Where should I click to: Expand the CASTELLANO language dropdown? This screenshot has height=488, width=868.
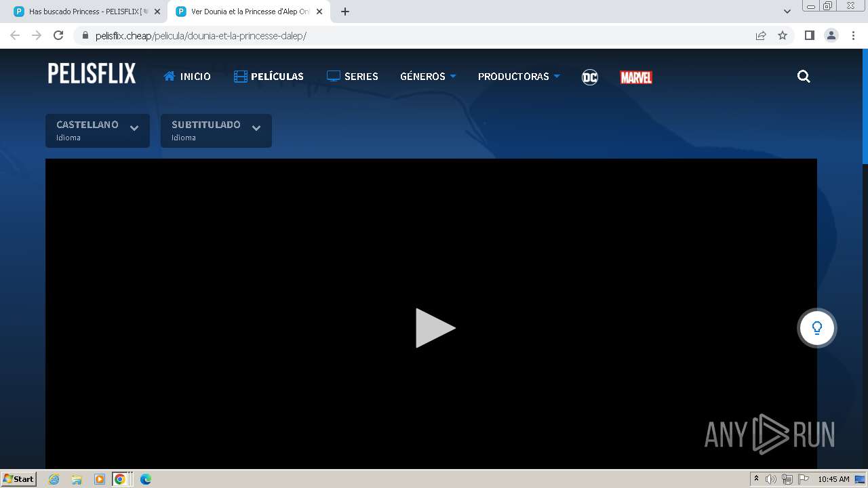pyautogui.click(x=98, y=131)
